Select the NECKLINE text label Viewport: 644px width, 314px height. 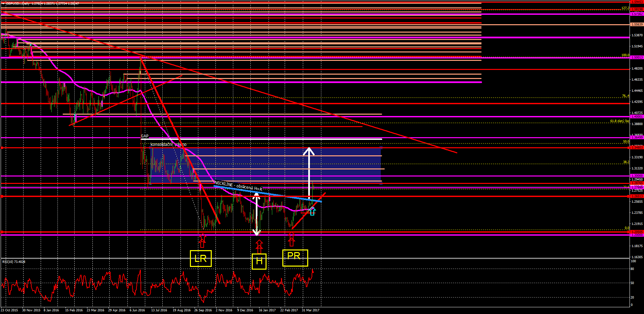point(238,186)
